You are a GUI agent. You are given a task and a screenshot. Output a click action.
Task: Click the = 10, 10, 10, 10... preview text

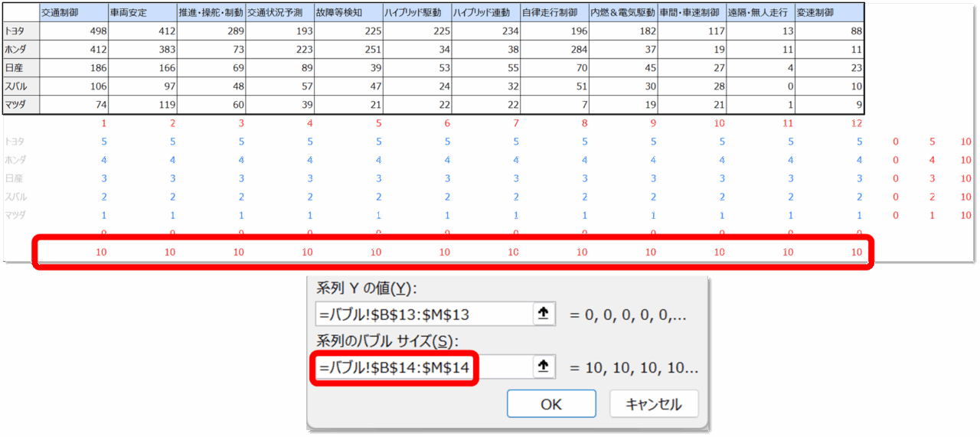634,367
